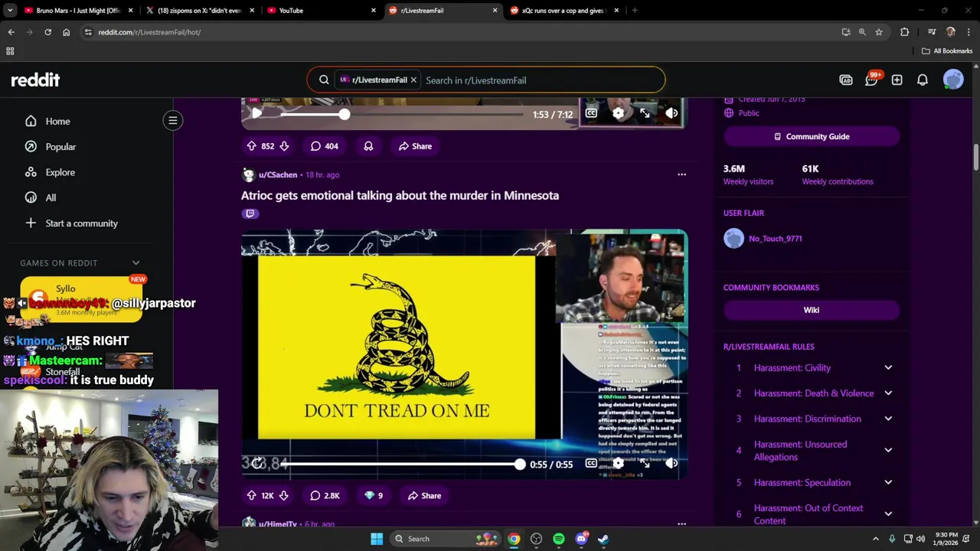The image size is (980, 551).
Task: Start a community from the sidebar
Action: click(81, 223)
